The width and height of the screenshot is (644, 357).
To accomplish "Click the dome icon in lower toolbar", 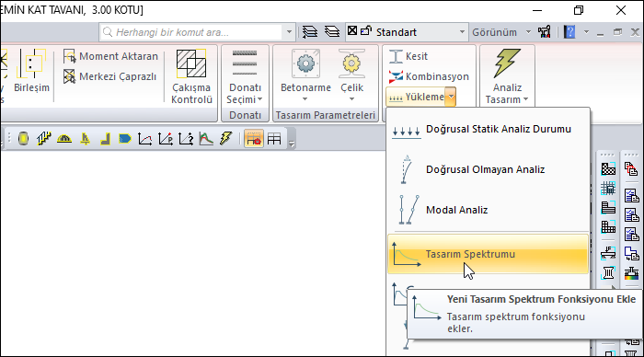I will pyautogui.click(x=64, y=139).
